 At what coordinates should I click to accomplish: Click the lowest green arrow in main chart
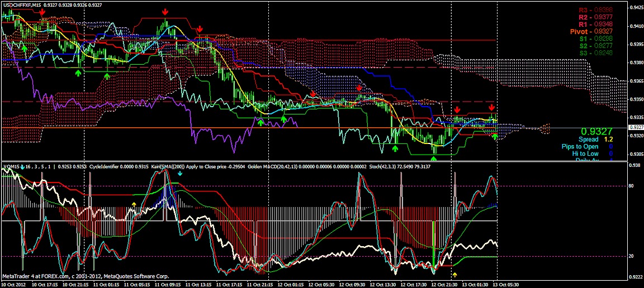click(x=433, y=159)
